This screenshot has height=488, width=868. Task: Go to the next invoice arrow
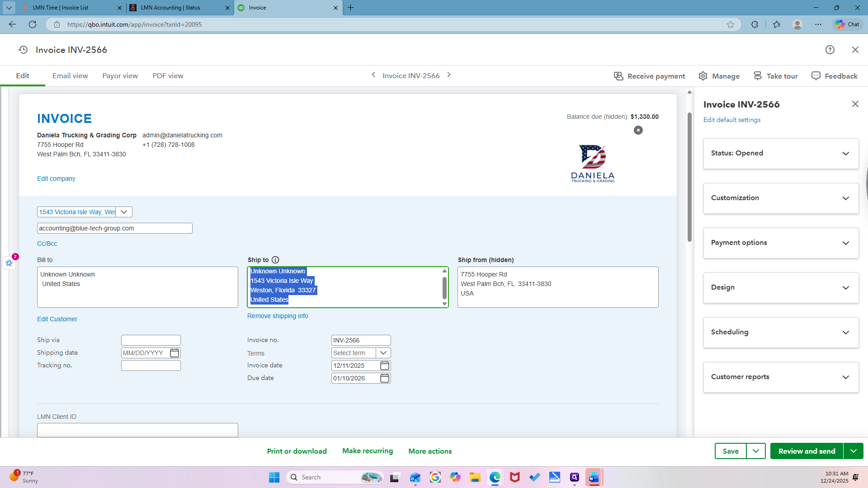coord(449,75)
